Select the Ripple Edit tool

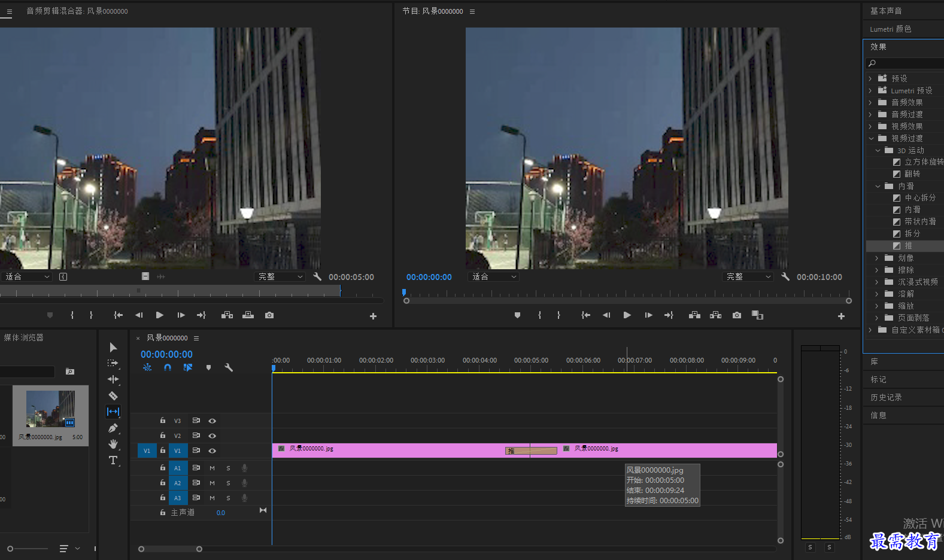[113, 379]
